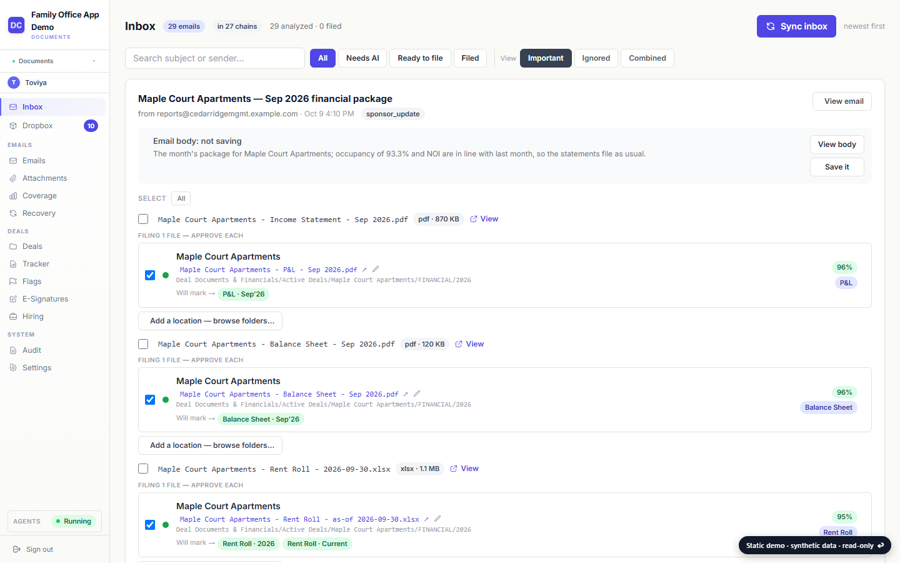Screen dimensions: 900x563
Task: Click the in 27 chains badge
Action: 237,26
